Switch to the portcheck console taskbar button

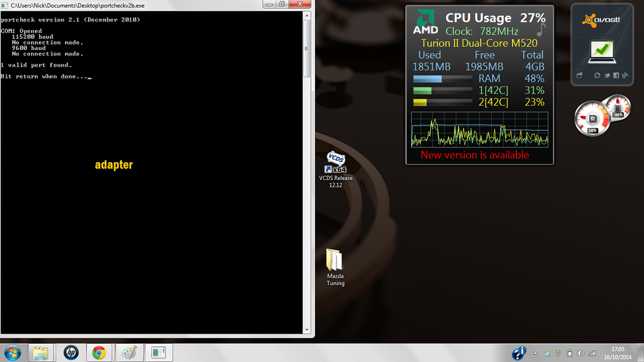(158, 353)
